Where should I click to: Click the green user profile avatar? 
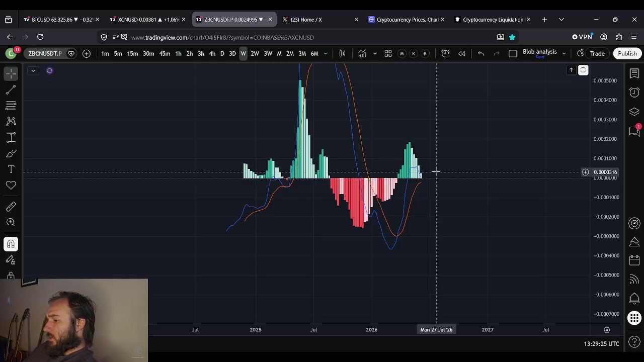click(11, 53)
